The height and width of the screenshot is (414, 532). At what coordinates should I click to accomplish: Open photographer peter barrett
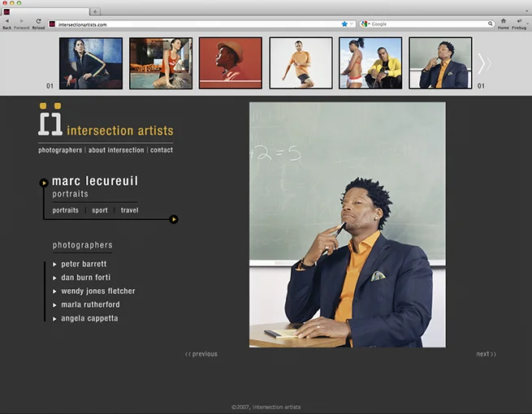pos(84,264)
